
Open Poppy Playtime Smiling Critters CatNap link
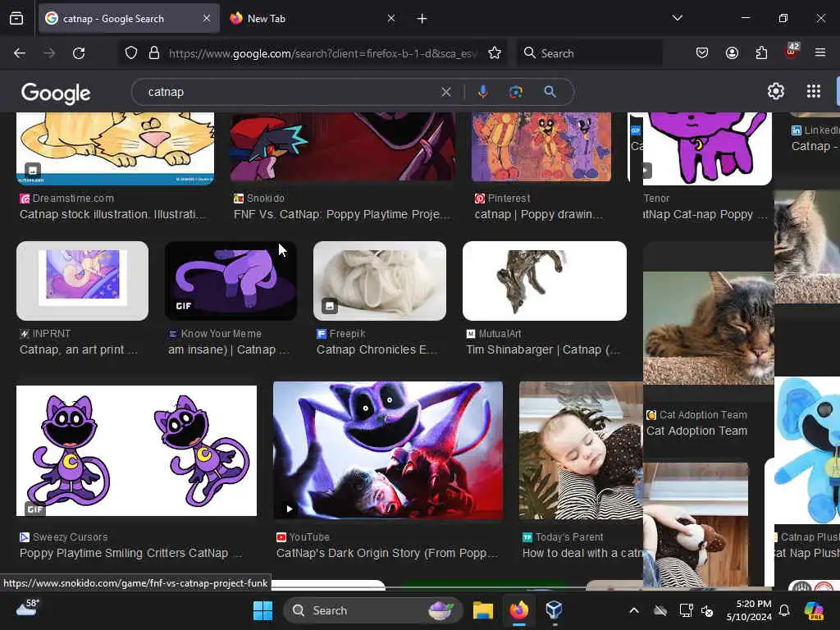130,553
